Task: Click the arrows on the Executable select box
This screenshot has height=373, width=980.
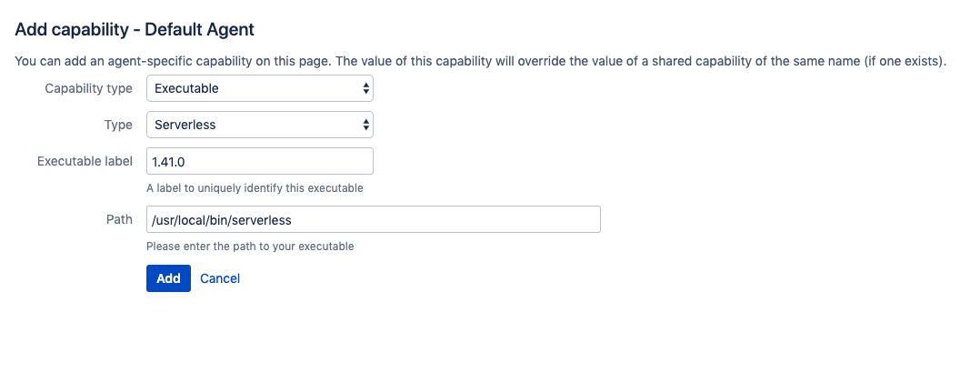Action: pyautogui.click(x=365, y=88)
